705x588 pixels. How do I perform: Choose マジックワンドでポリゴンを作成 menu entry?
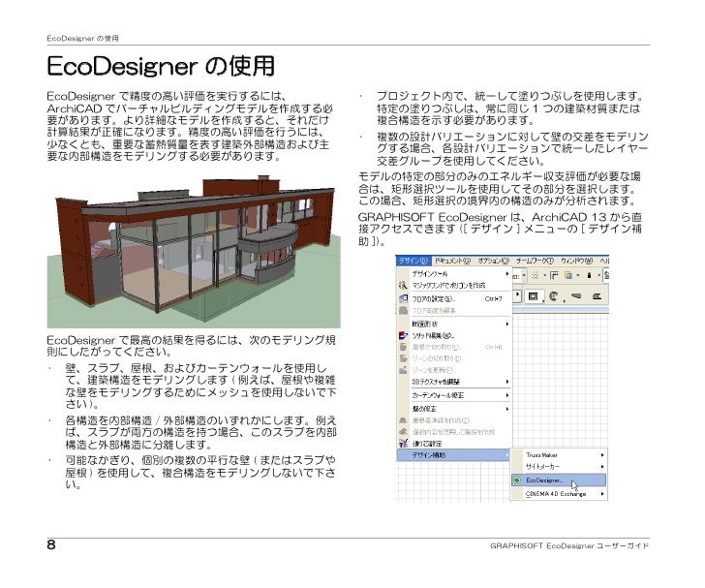point(454,285)
